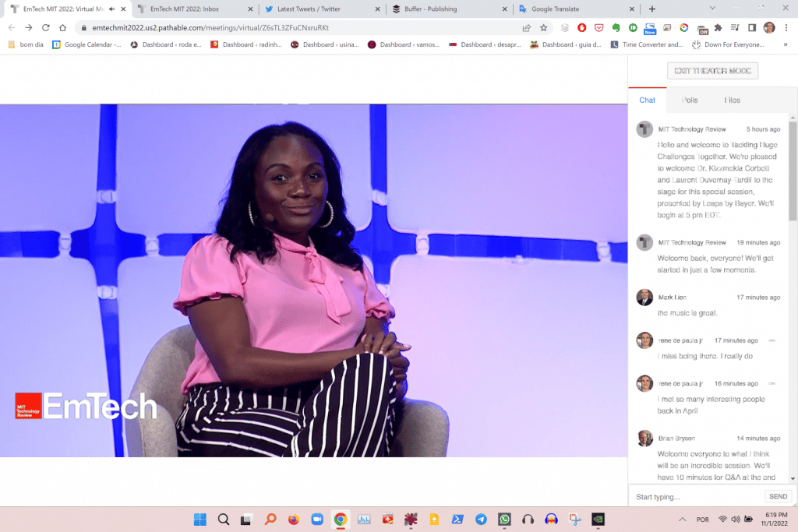Open the Chrome menu with three vertical dots
The height and width of the screenshot is (532, 798).
point(786,26)
